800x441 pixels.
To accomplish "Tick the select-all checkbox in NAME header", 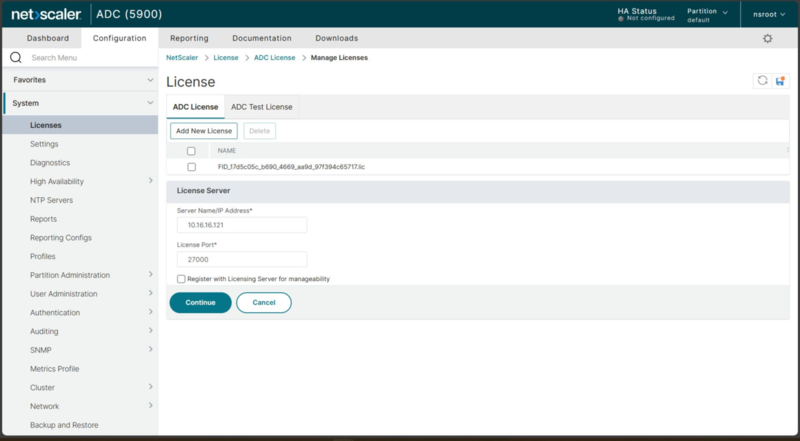I will (x=191, y=151).
